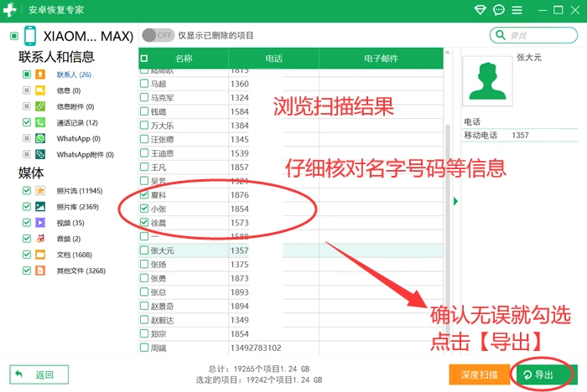This screenshot has width=587, height=392.
Task: Check the box next to 张大元
Action: (144, 250)
